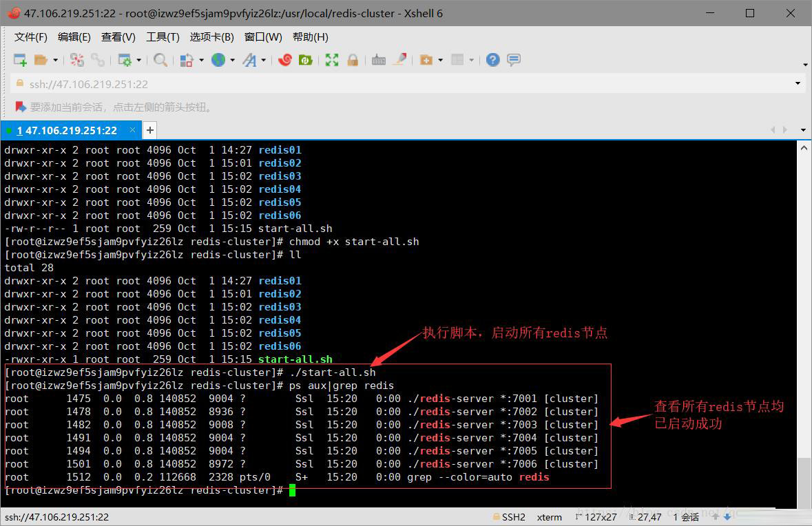Click the New Session toolbar icon
This screenshot has height=526, width=812.
click(20, 60)
